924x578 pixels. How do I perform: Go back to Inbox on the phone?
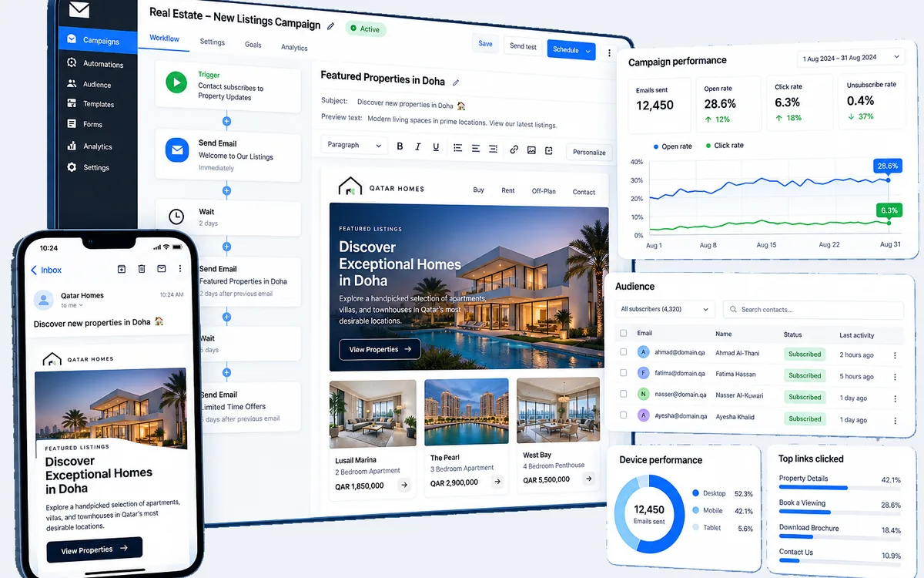[46, 270]
